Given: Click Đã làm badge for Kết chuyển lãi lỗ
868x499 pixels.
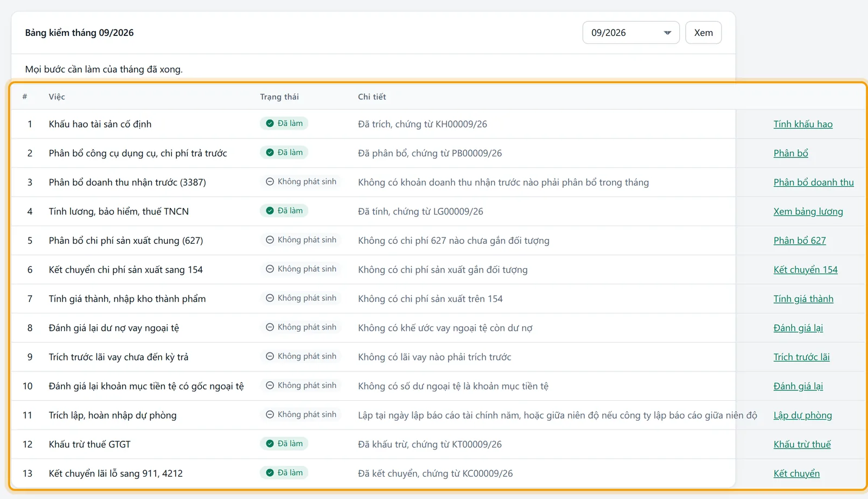Looking at the screenshot, I should (x=284, y=473).
